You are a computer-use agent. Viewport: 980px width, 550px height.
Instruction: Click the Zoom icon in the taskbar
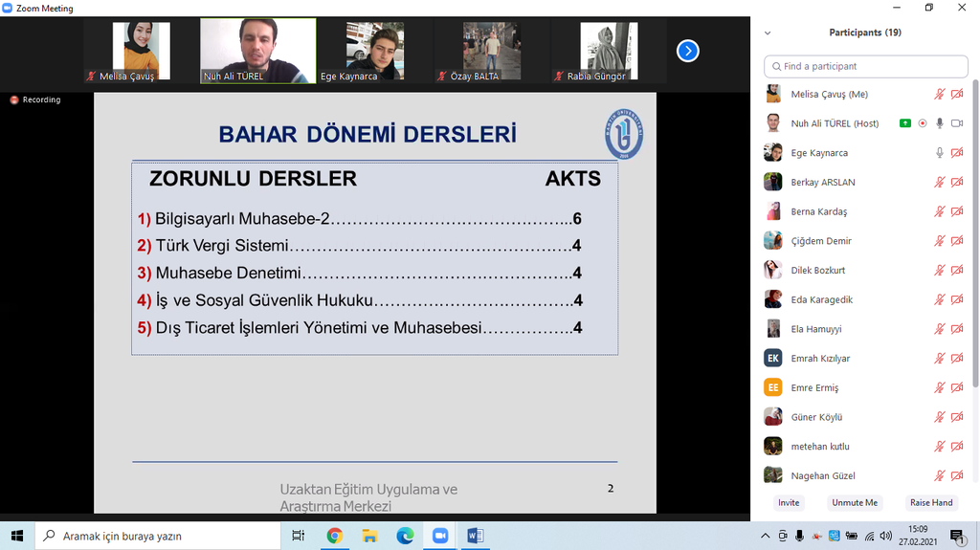[x=440, y=536]
